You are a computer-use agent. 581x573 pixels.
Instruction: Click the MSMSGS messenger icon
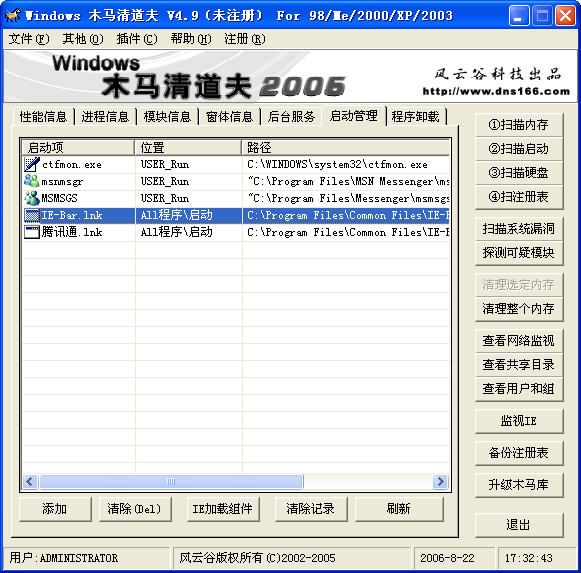click(32, 198)
